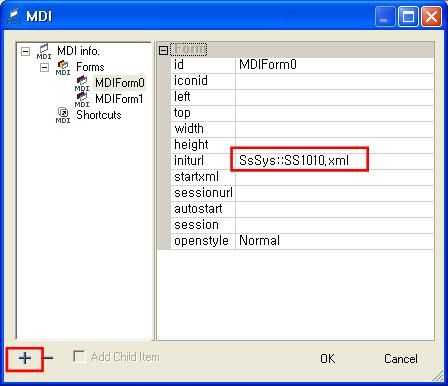Image resolution: width=448 pixels, height=386 pixels.
Task: Toggle the Add Child Item checkbox
Action: pos(79,356)
